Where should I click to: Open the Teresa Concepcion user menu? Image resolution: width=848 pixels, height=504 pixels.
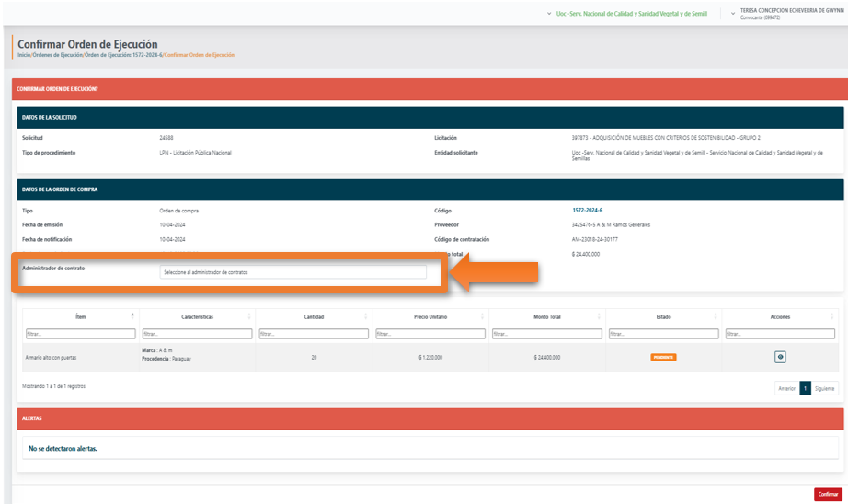[791, 14]
